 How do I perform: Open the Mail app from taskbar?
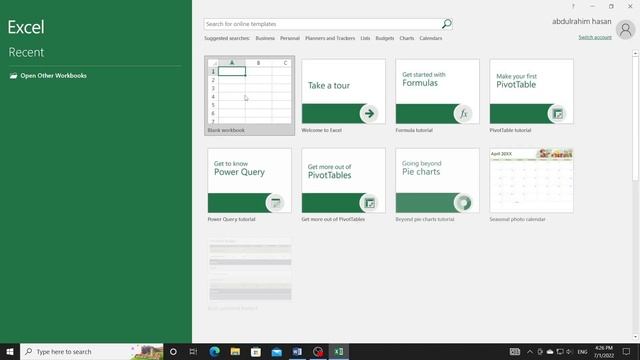277,351
